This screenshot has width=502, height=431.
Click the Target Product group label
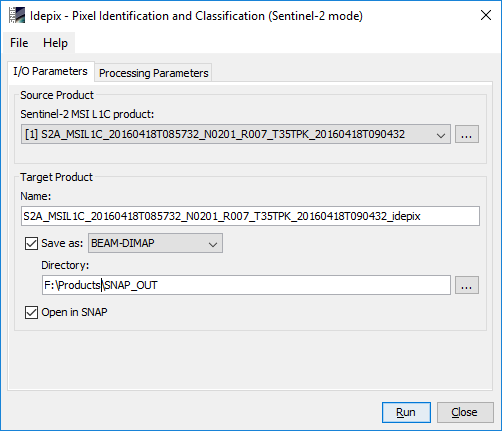pos(56,177)
